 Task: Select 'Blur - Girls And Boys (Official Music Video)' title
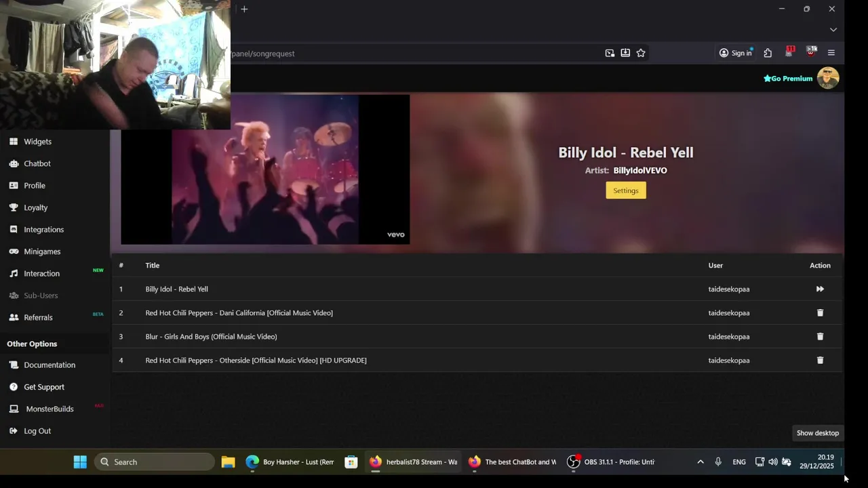[x=211, y=336]
